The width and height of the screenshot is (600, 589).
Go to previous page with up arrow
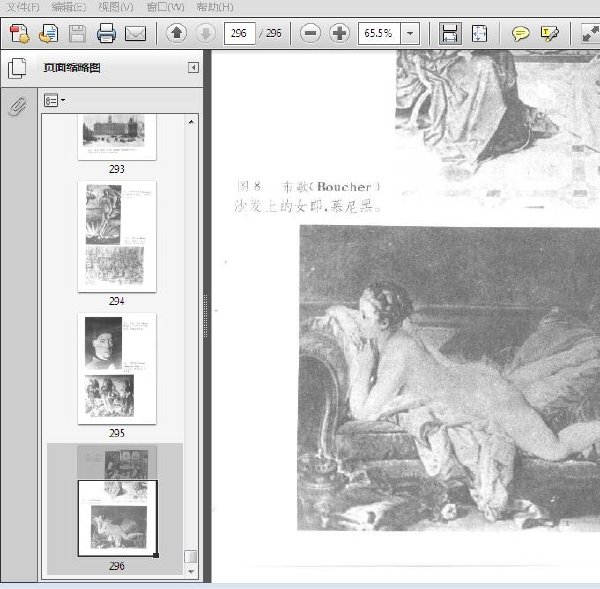click(x=176, y=33)
